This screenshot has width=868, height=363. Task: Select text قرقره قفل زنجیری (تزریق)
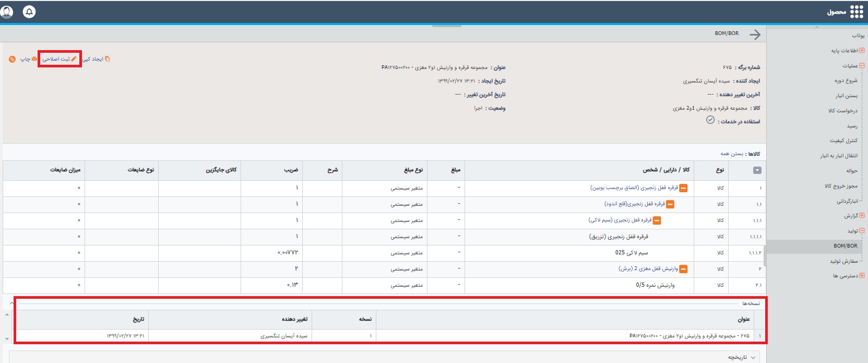[x=619, y=237]
